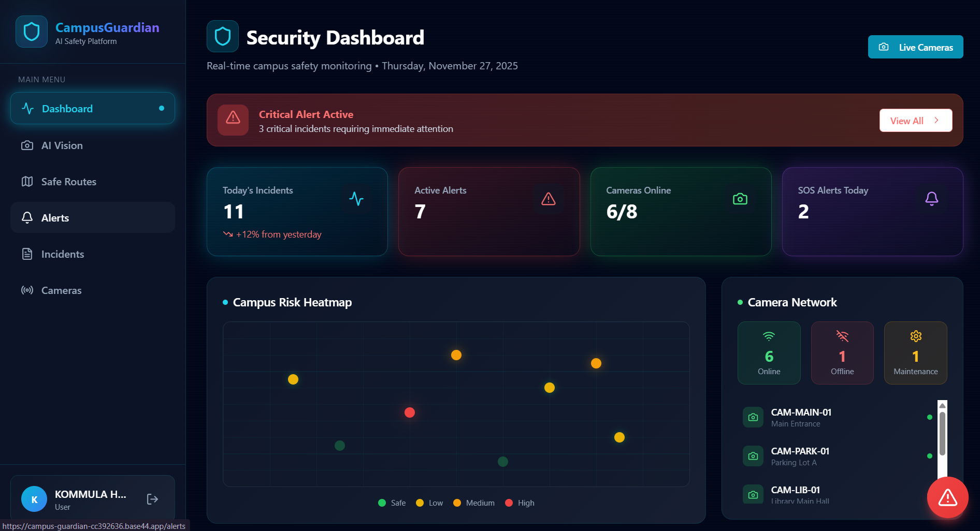980x531 pixels.
Task: Click View All on critical alert banner
Action: click(x=915, y=121)
